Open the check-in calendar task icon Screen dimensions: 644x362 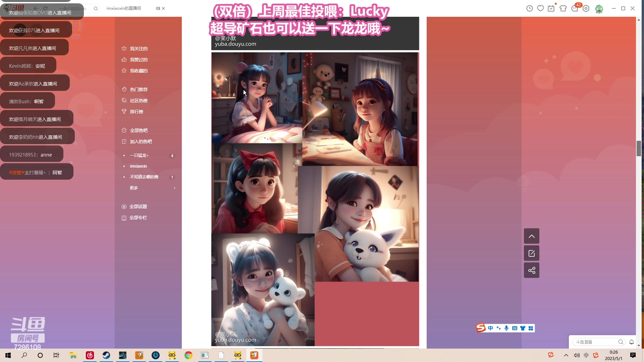click(551, 8)
